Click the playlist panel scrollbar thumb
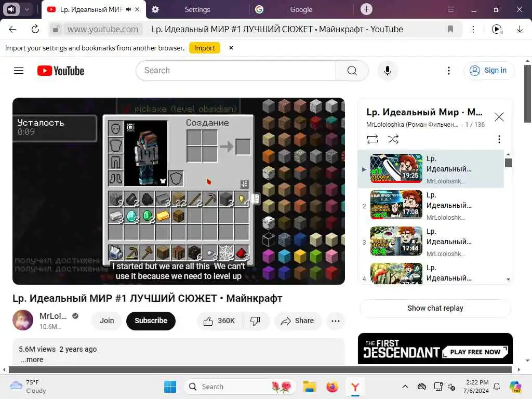532x399 pixels. click(x=508, y=163)
